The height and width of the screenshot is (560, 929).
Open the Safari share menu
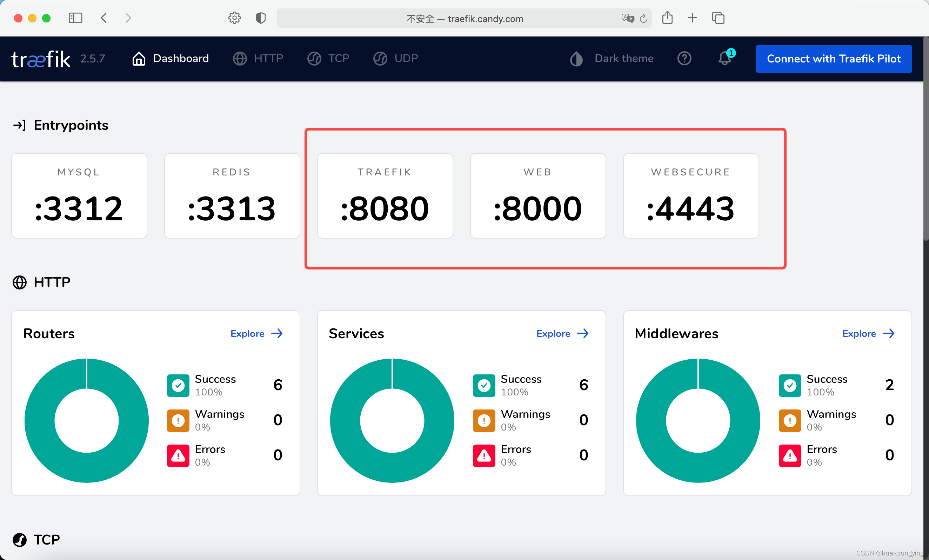(667, 18)
